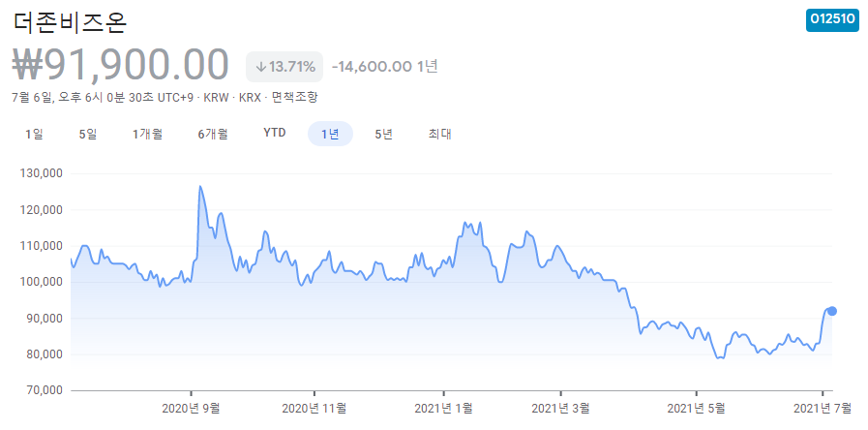The height and width of the screenshot is (430, 868).
Task: Click the ₩91,900.00 price value
Action: 120,65
